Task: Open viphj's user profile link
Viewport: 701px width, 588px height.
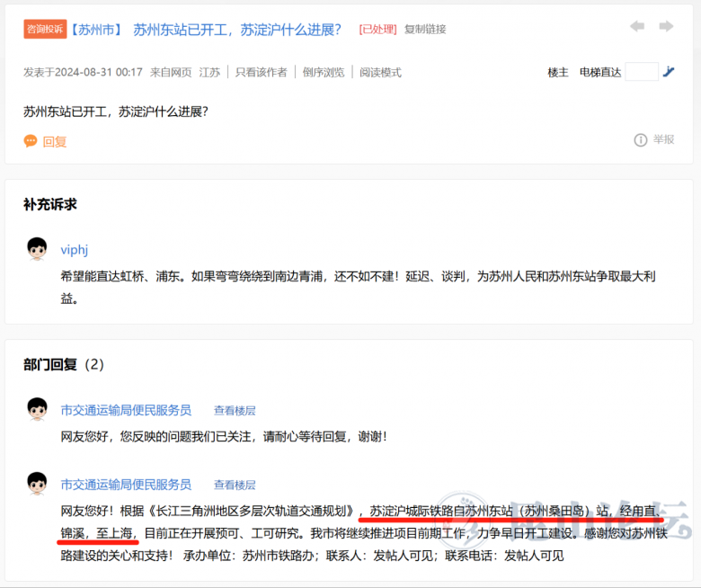Action: click(75, 250)
